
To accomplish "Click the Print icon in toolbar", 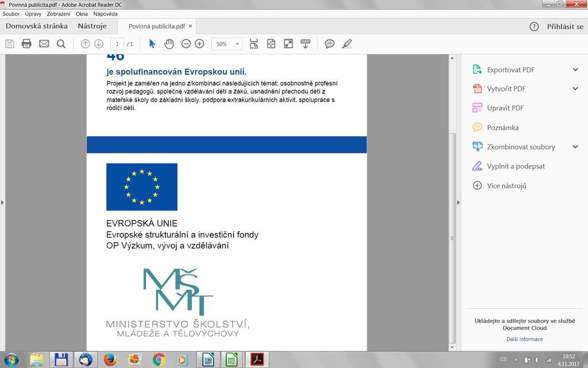I will 26,44.
